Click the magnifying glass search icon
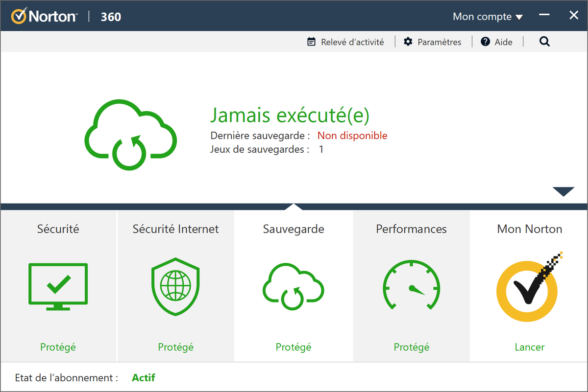 point(544,42)
